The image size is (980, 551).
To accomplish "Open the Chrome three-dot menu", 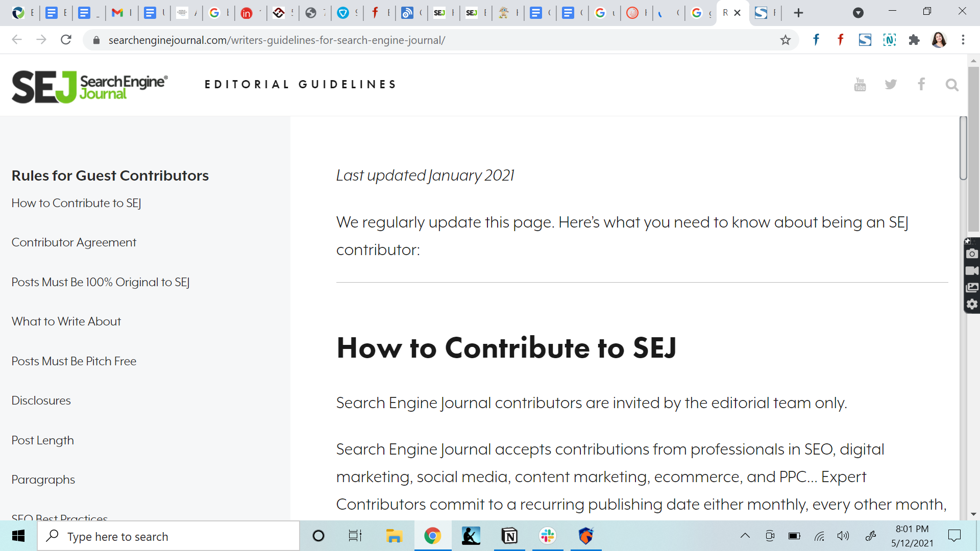I will click(963, 40).
